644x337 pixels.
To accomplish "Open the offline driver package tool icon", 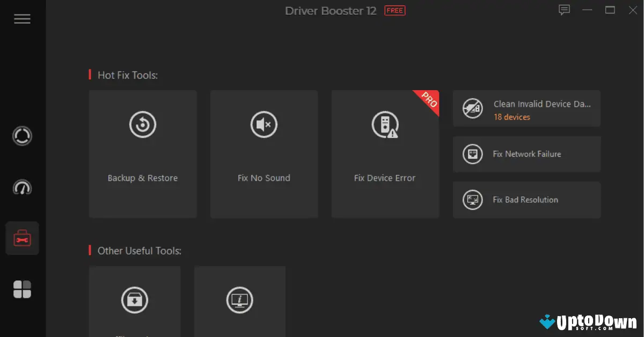I will [x=135, y=300].
